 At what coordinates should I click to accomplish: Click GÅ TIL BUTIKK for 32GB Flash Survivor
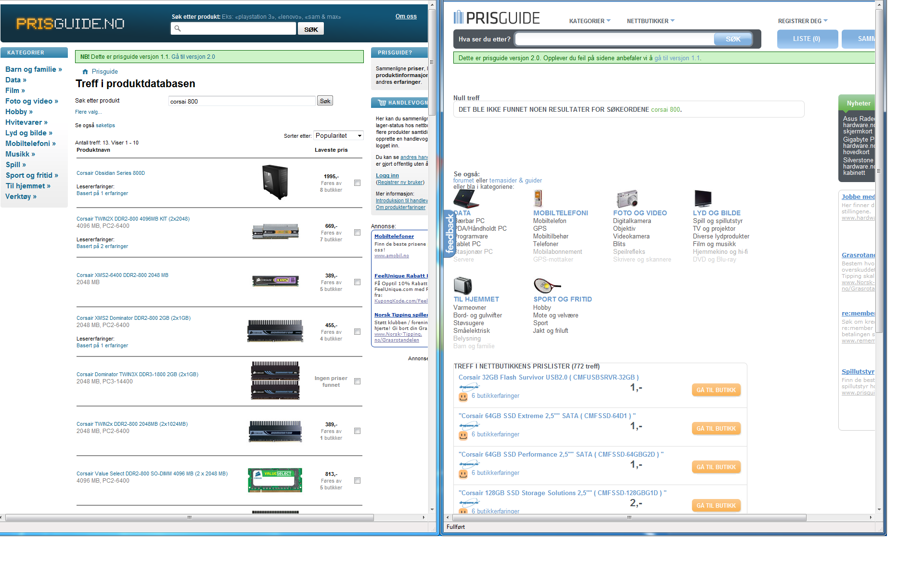(716, 390)
